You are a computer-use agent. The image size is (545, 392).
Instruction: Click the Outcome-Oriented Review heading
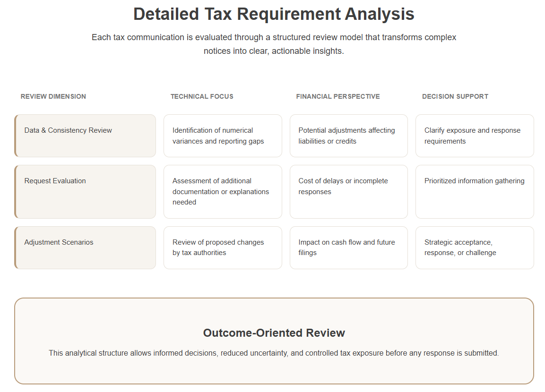[x=274, y=333]
